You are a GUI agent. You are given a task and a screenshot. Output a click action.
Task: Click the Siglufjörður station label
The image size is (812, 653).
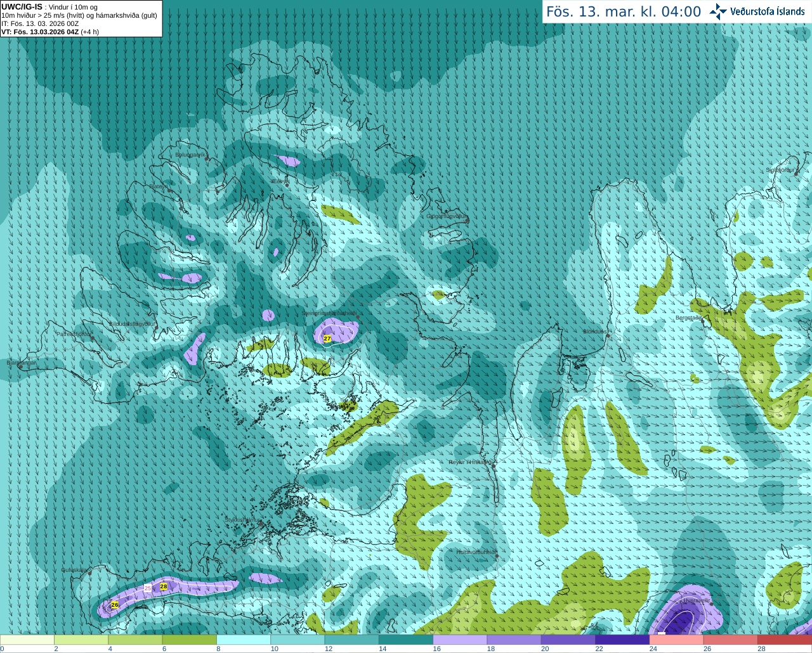[781, 170]
